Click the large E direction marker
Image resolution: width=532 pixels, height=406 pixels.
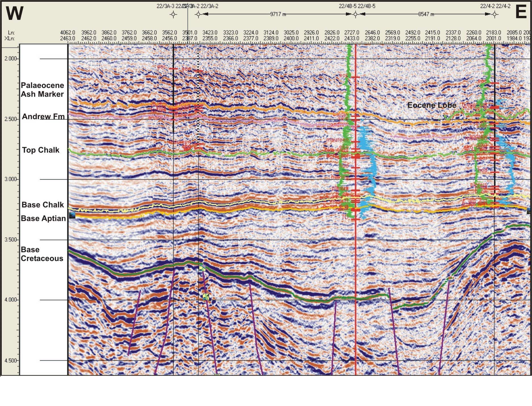[x=521, y=12]
